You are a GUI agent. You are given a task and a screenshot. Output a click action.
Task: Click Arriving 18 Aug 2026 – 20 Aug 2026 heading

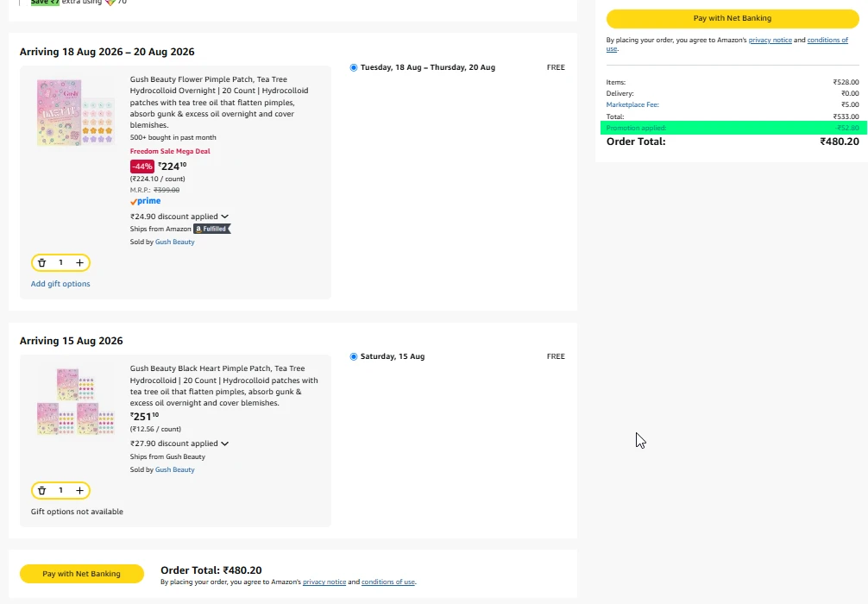107,52
